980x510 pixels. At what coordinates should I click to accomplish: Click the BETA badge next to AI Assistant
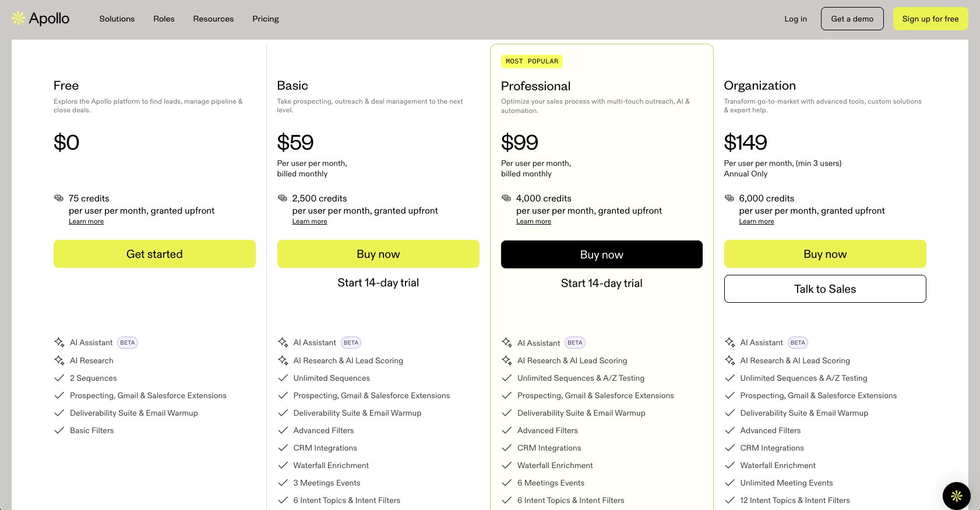(x=127, y=342)
